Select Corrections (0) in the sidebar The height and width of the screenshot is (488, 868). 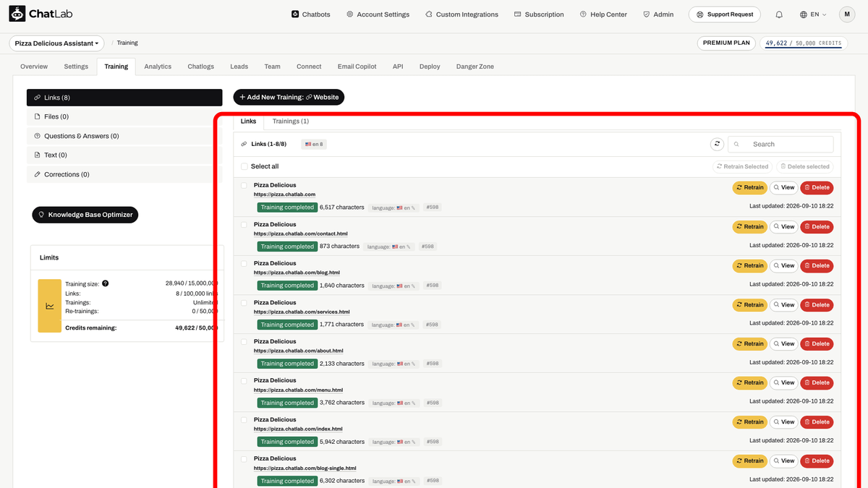124,174
